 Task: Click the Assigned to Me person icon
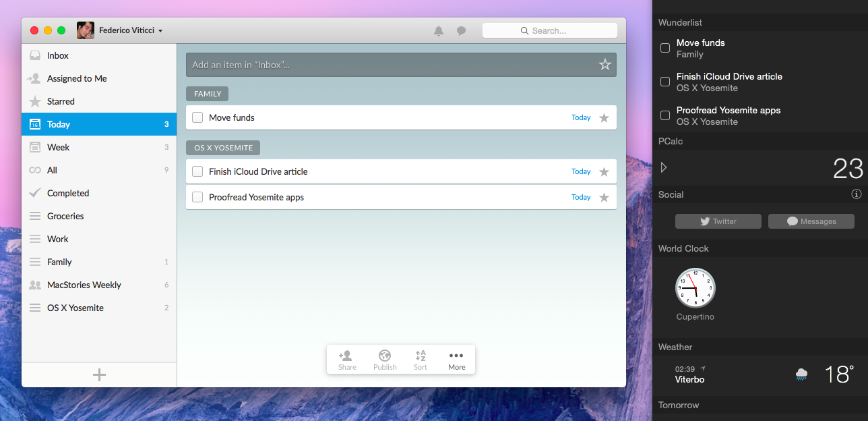(34, 78)
